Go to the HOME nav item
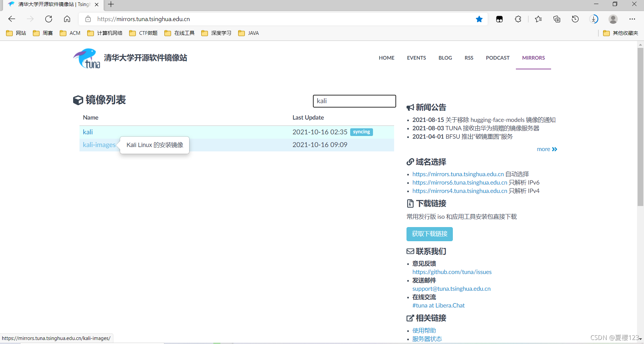 pyautogui.click(x=386, y=58)
